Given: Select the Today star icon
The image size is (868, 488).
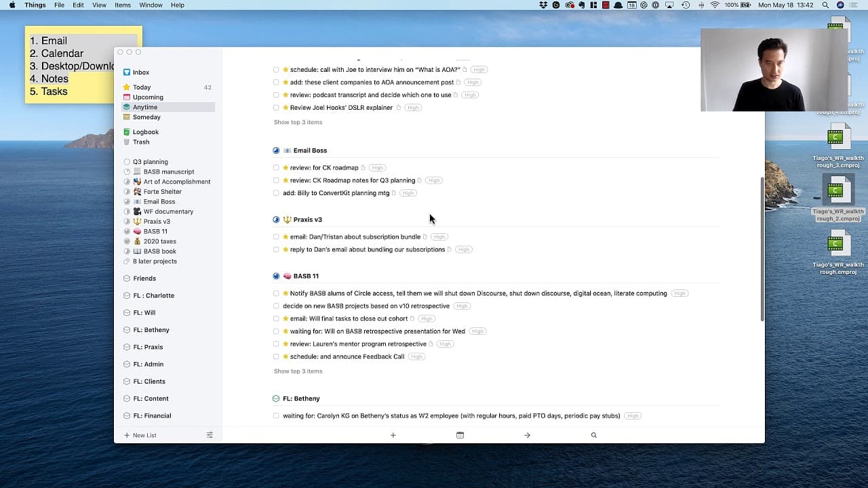Looking at the screenshot, I should click(127, 87).
